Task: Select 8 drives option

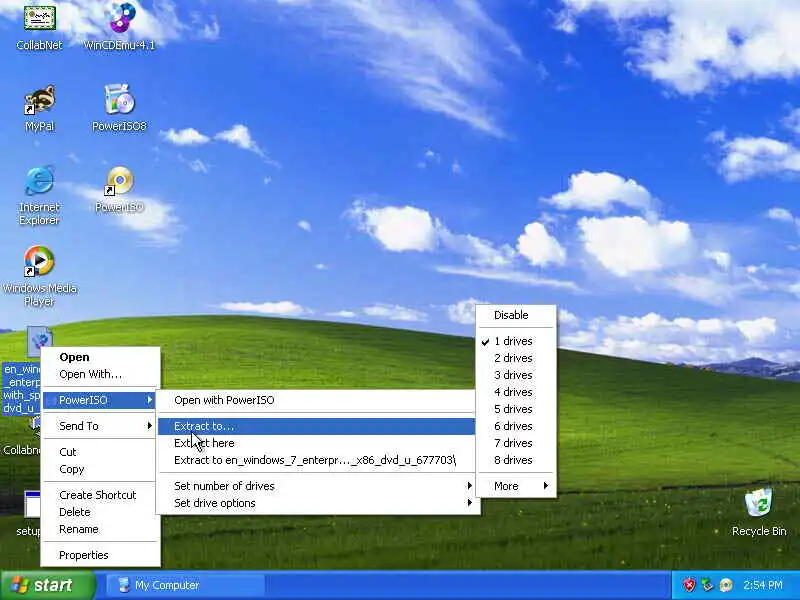Action: tap(516, 460)
